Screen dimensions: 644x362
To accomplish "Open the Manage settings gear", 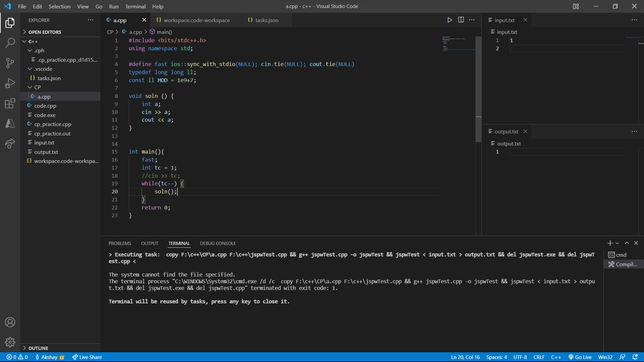I will (10, 342).
